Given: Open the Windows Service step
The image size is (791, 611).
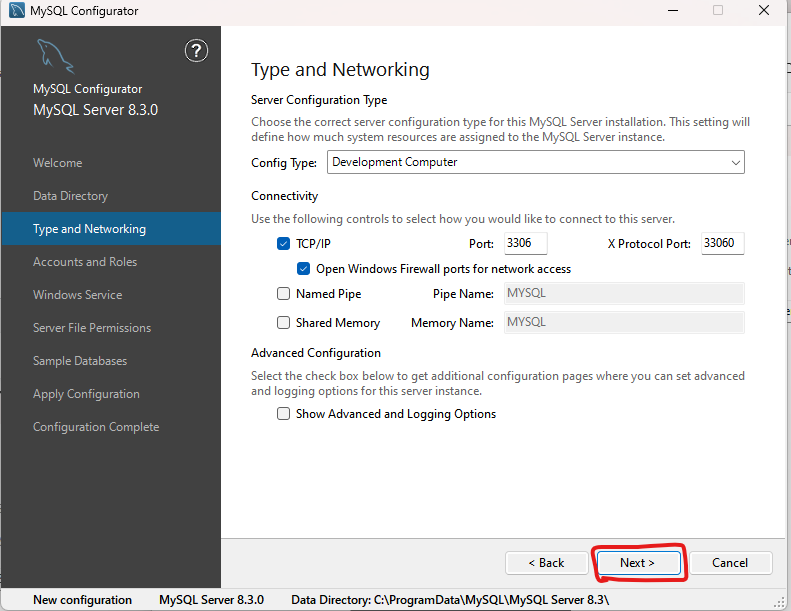Looking at the screenshot, I should click(x=78, y=295).
